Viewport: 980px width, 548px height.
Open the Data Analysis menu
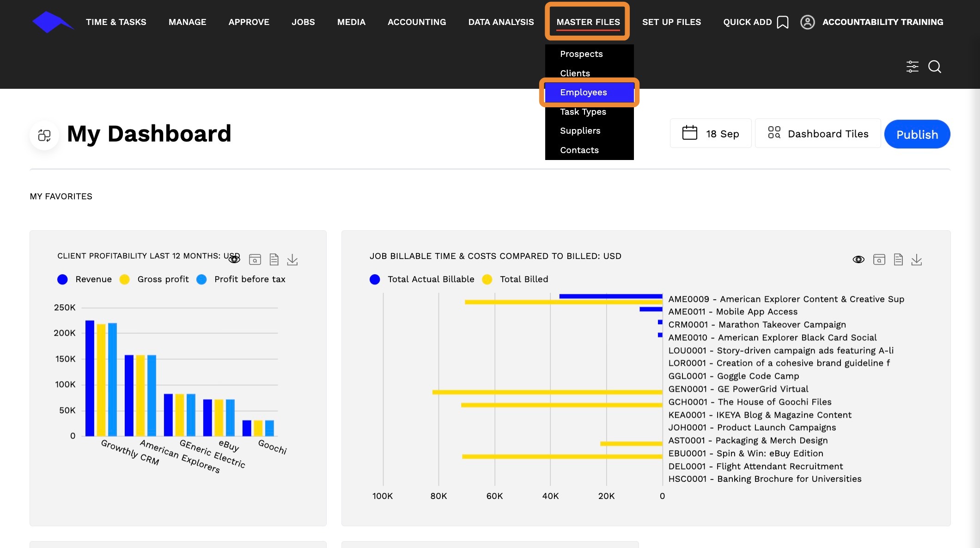[501, 22]
